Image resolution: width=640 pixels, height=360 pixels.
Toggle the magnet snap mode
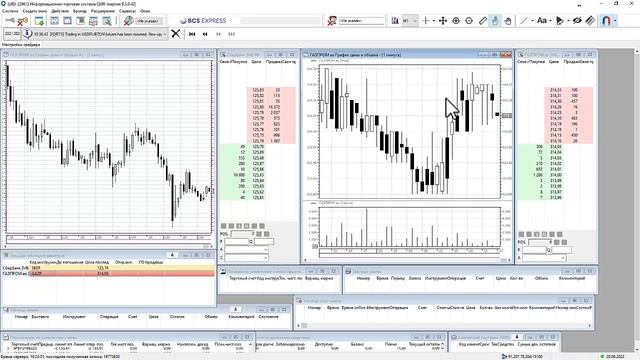coord(606,20)
